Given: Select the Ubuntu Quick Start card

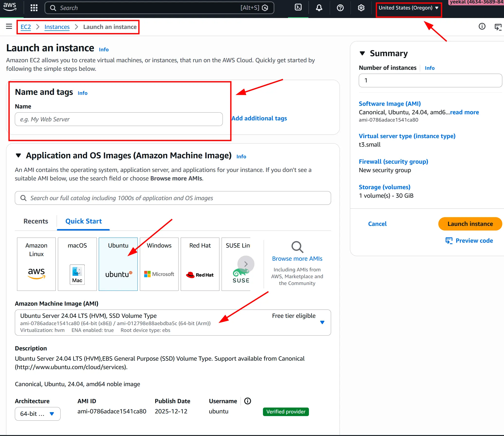Looking at the screenshot, I should 118,264.
